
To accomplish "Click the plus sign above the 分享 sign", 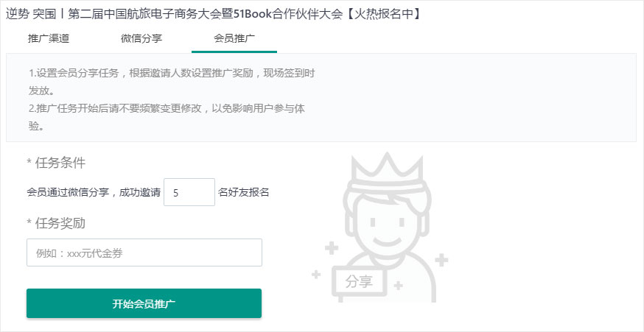I will (332, 248).
